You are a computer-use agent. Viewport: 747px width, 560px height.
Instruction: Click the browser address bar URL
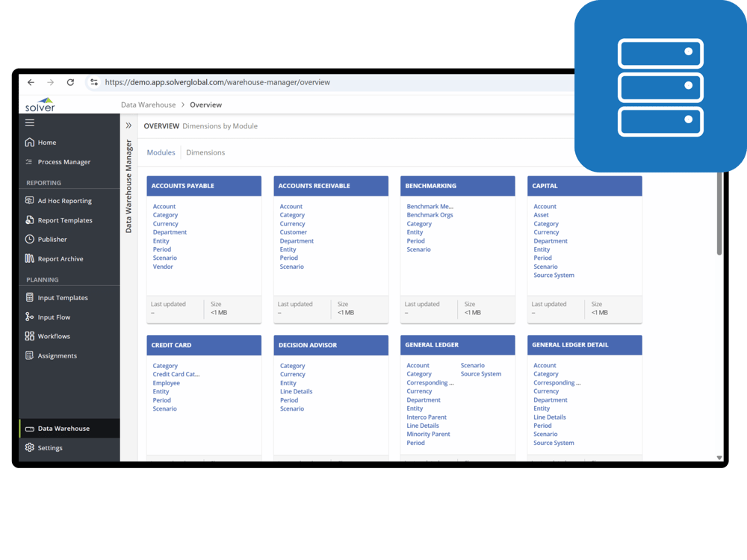pos(217,82)
